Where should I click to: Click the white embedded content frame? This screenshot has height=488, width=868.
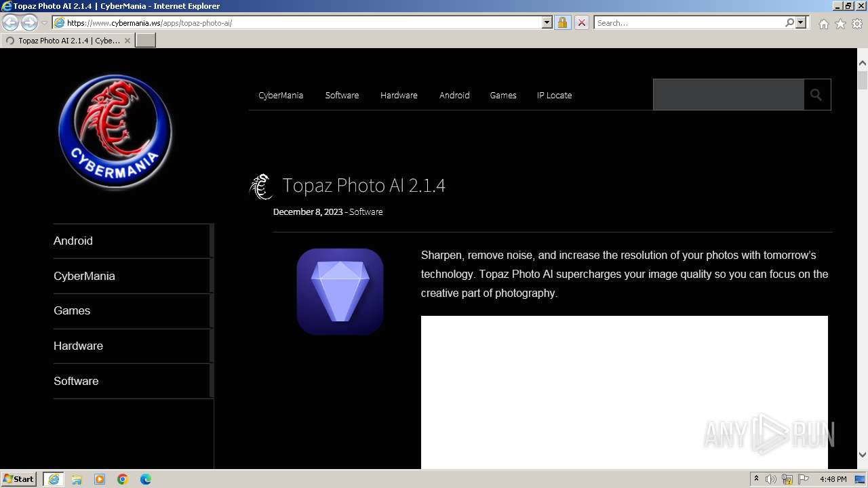pos(624,392)
